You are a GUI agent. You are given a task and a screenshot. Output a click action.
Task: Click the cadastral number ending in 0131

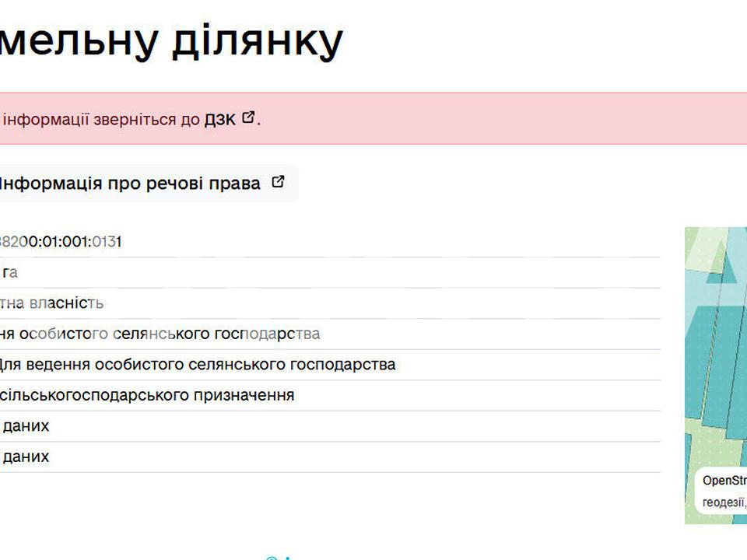(x=61, y=242)
